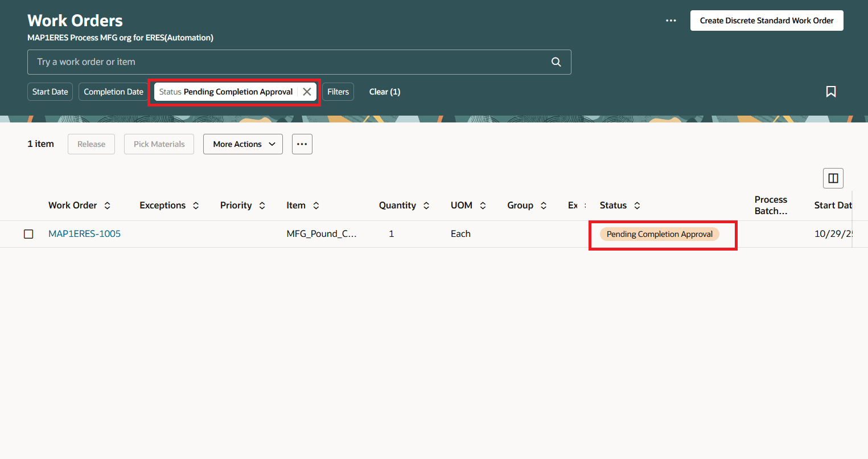Click the search magnifier icon
This screenshot has height=459, width=868.
point(556,62)
